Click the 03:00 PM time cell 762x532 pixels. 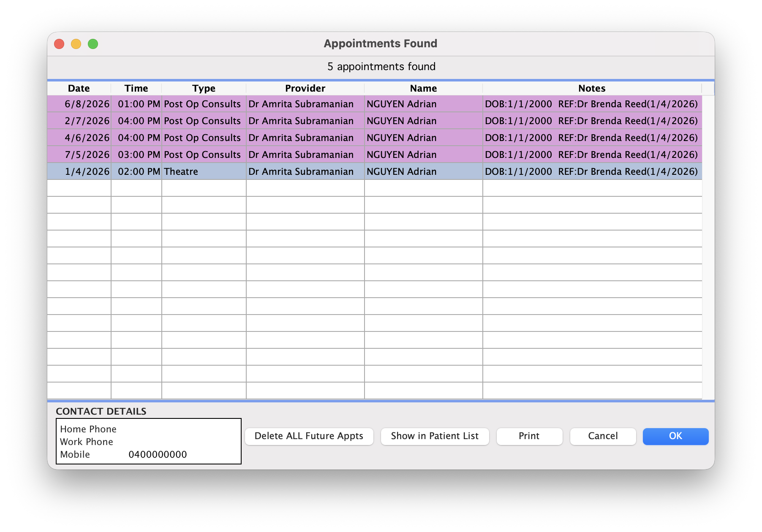[136, 155]
